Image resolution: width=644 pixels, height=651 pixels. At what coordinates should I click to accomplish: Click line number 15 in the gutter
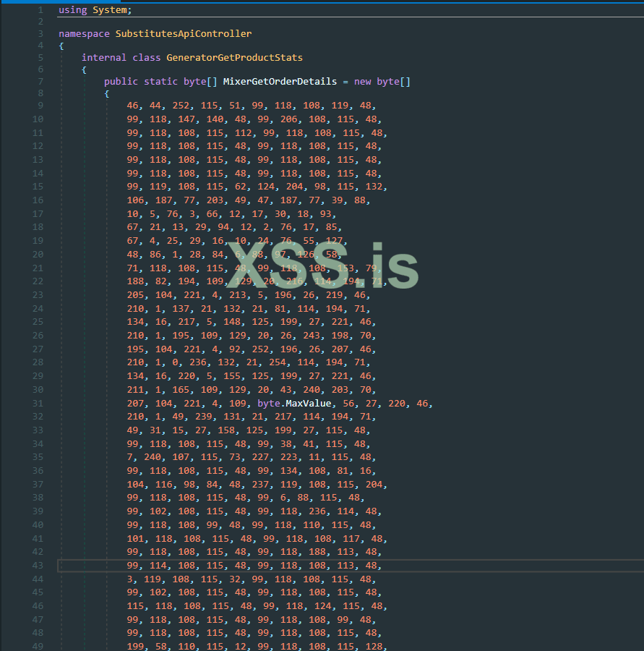tap(38, 187)
